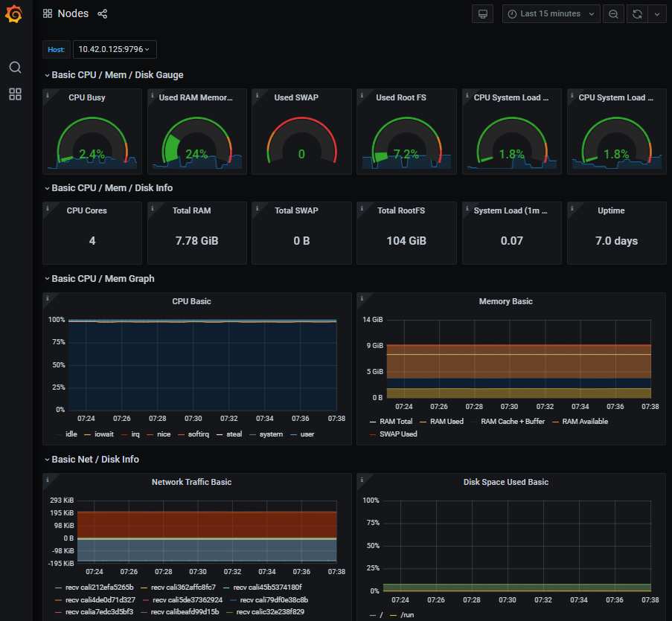Cycle view mode with the monitor icon
Screen dimensions: 672x621
pyautogui.click(x=482, y=13)
